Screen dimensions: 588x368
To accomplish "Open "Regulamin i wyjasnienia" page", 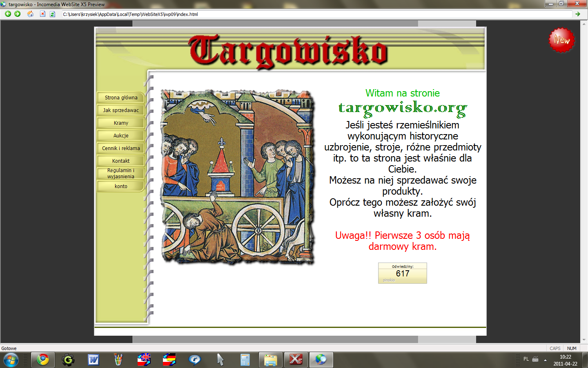I will pos(121,173).
